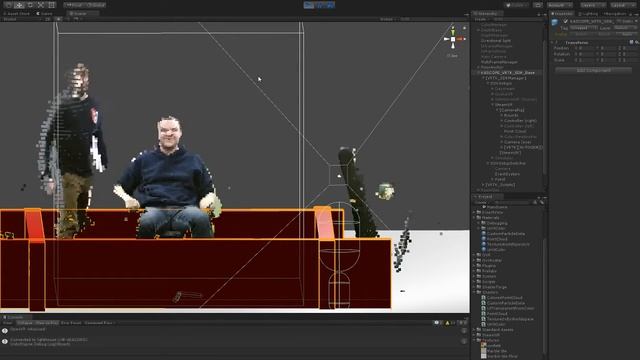The width and height of the screenshot is (640, 360).
Task: Click the GameObject cube icon in Inspector
Action: pyautogui.click(x=555, y=22)
